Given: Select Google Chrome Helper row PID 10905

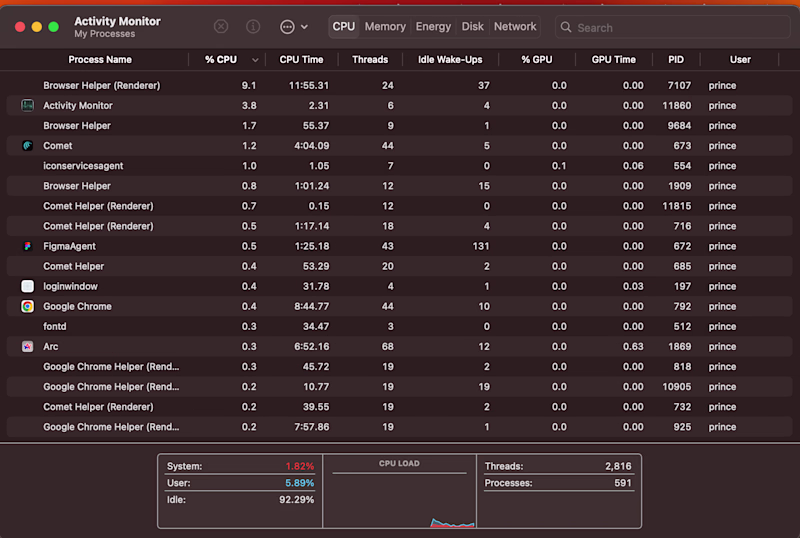Looking at the screenshot, I should coord(399,387).
